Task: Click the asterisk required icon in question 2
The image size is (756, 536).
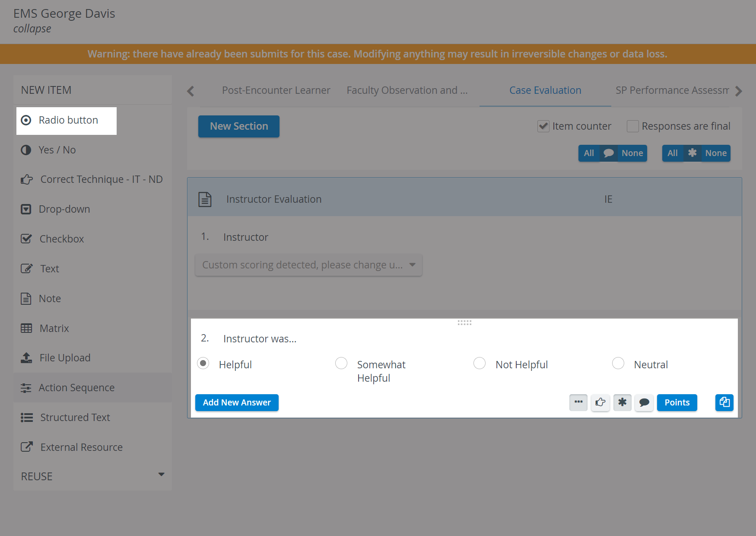Action: 622,402
